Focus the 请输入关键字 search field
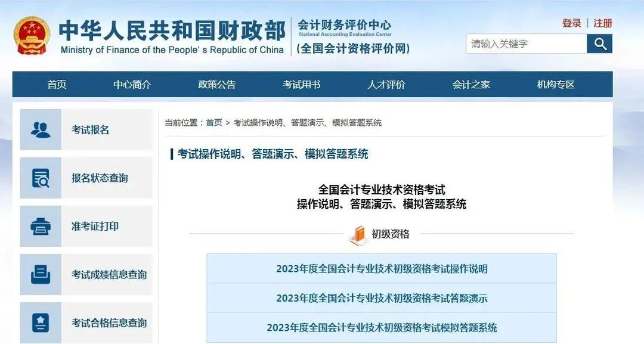 tap(526, 44)
